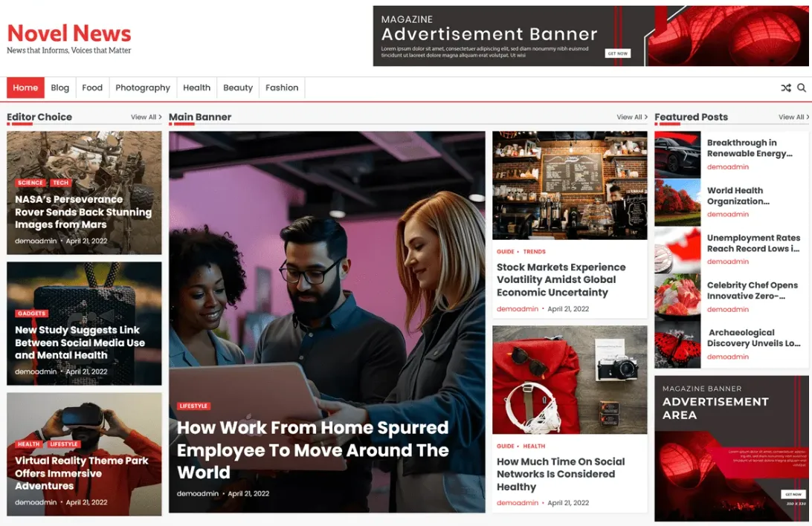
Task: Click the LIFESTYLE tag on the main banner
Action: [193, 406]
